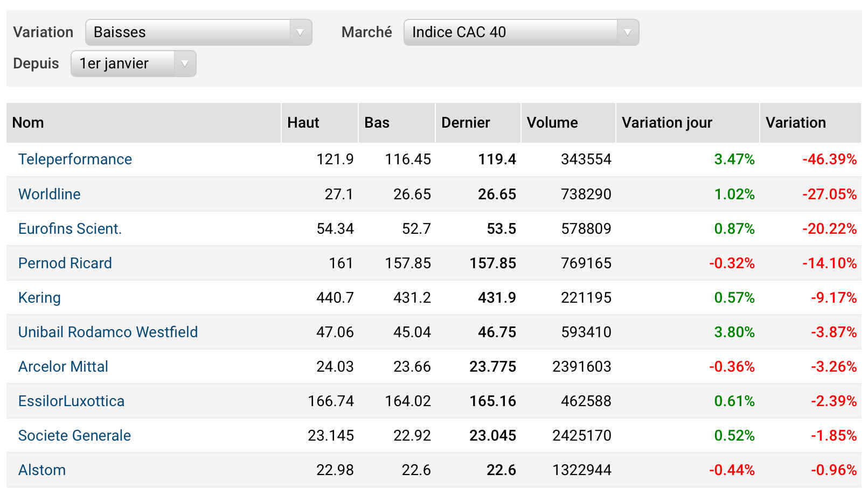Sort by the last Variation column header
Viewport: 868px width, 488px height.
795,123
